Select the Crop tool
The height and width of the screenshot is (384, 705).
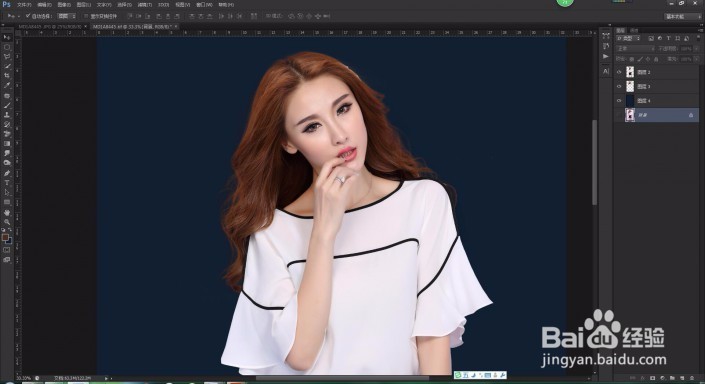tap(7, 76)
